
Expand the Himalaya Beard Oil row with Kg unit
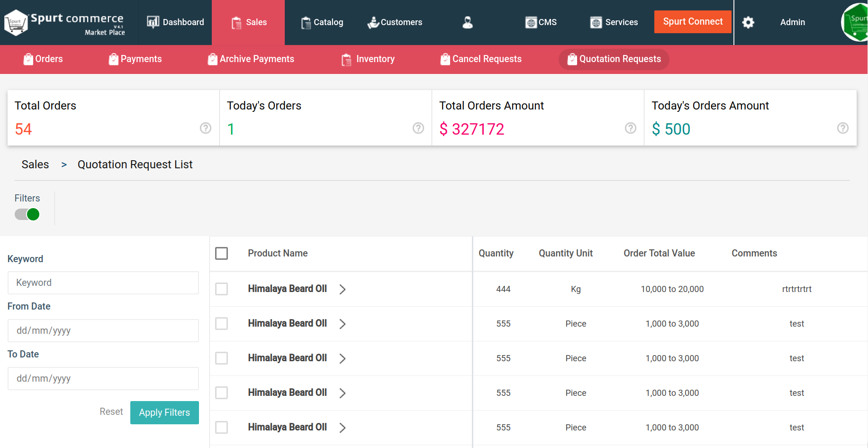coord(343,289)
